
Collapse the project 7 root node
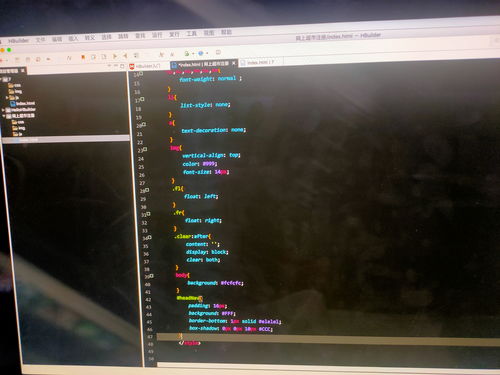tap(1, 79)
